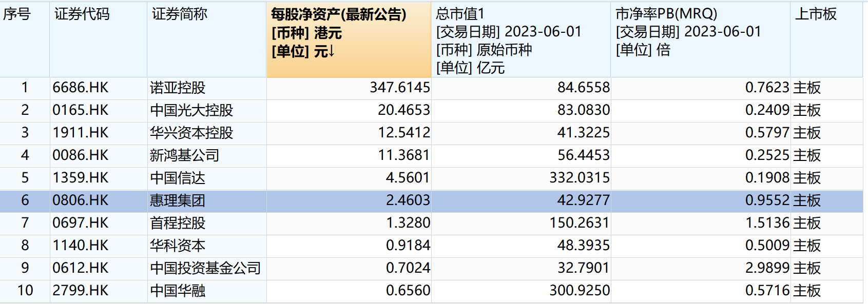
Task: Click the name 中国信达
Action: (178, 178)
